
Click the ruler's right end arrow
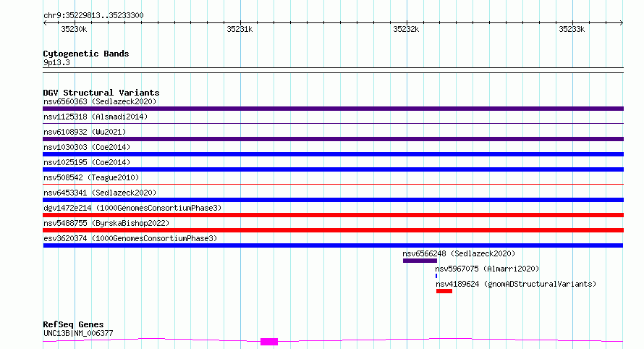click(x=621, y=23)
